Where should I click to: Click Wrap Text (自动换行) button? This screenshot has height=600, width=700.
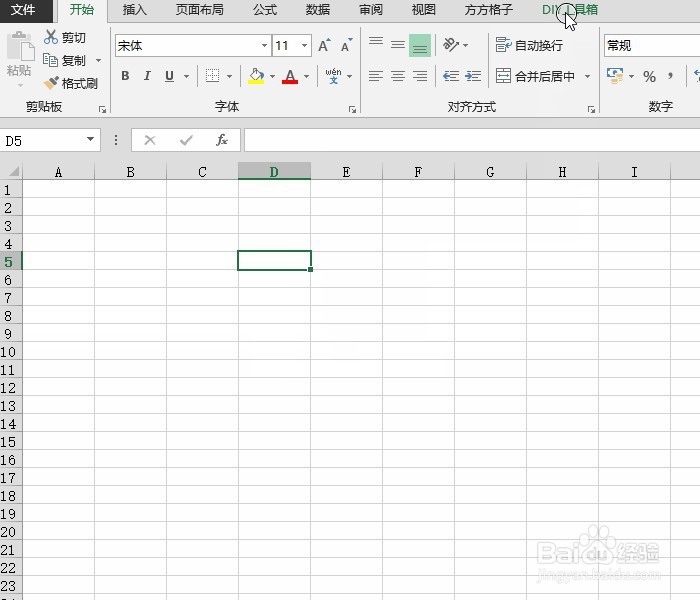pyautogui.click(x=529, y=45)
